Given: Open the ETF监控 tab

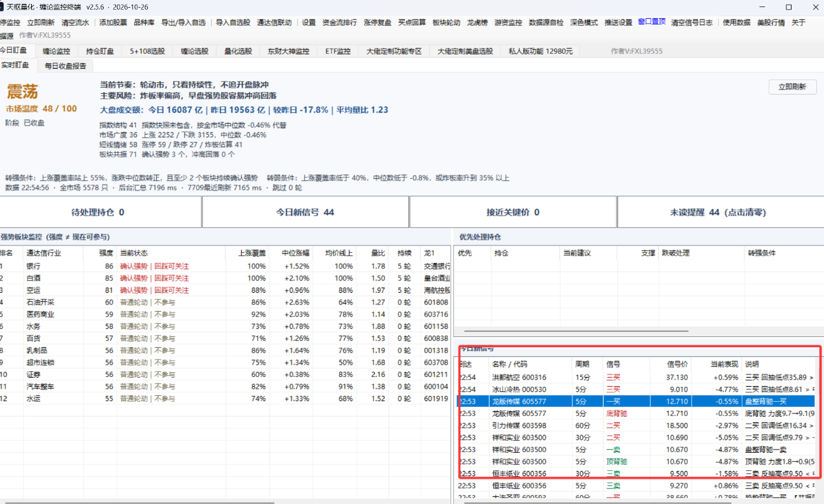Looking at the screenshot, I should tap(338, 51).
